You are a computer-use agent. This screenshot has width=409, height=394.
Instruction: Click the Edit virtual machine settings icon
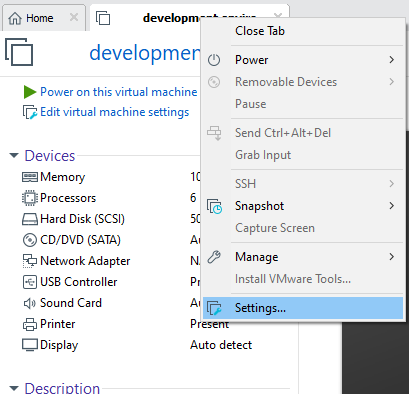[30, 112]
